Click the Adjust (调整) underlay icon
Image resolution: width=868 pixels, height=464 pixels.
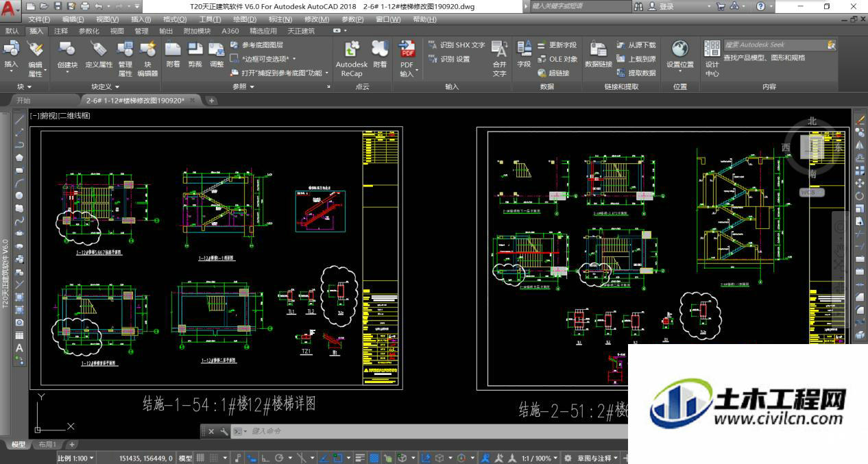click(x=217, y=55)
